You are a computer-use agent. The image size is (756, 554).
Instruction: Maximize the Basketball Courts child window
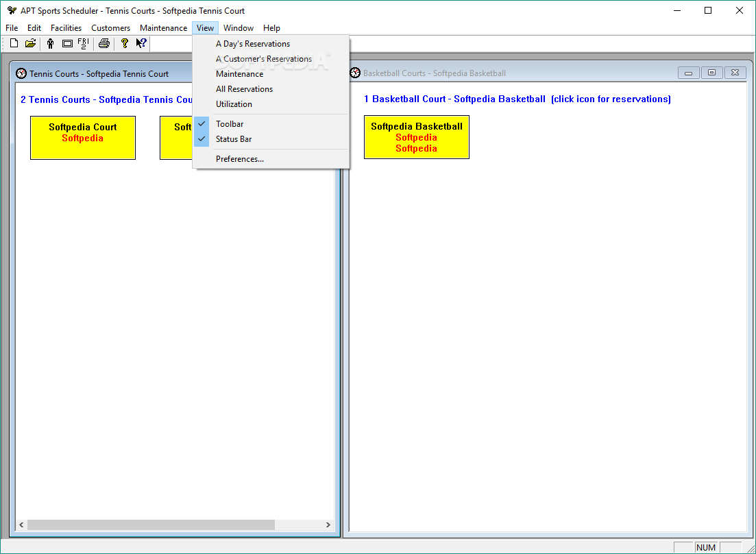point(711,73)
